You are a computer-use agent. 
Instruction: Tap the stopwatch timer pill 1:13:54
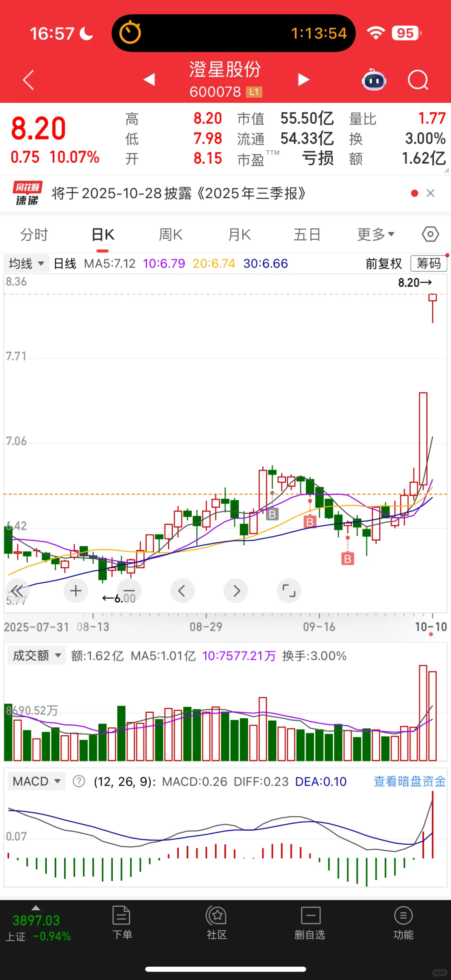tap(233, 33)
